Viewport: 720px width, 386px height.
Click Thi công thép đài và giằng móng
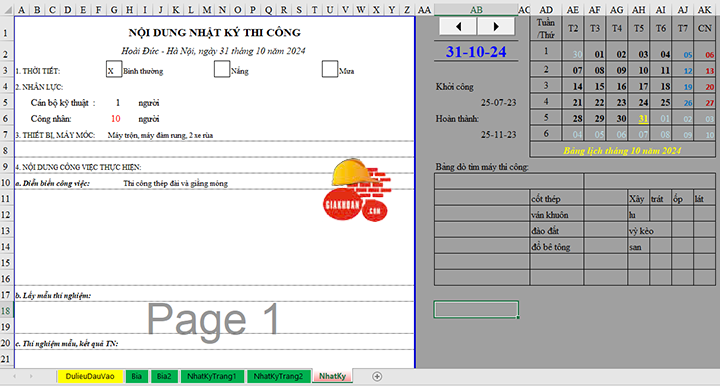(175, 183)
